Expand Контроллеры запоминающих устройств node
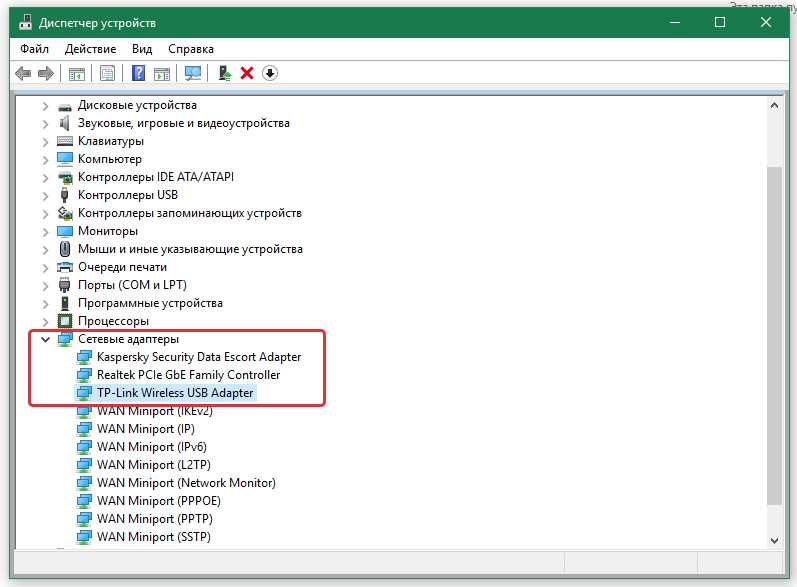 coord(46,214)
